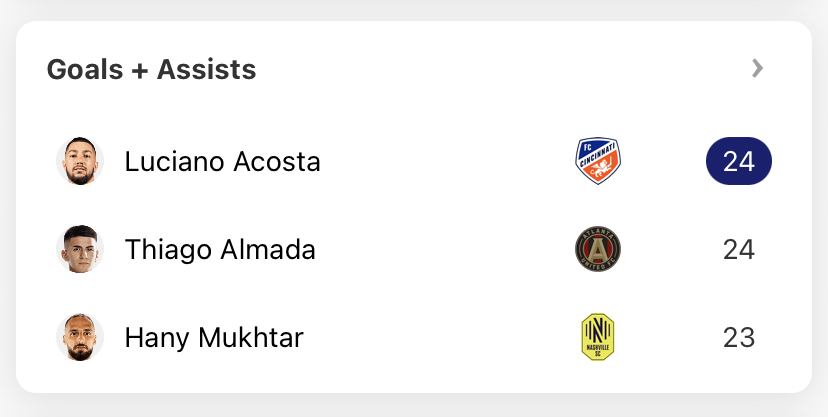Open the FC Cincinnati team crest
Screen dimensions: 828x417
click(598, 161)
